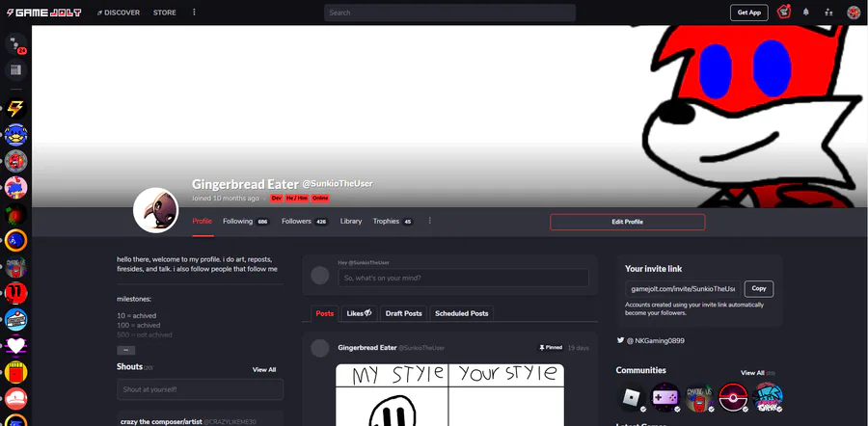868x426 pixels.
Task: View all shouts
Action: point(264,369)
